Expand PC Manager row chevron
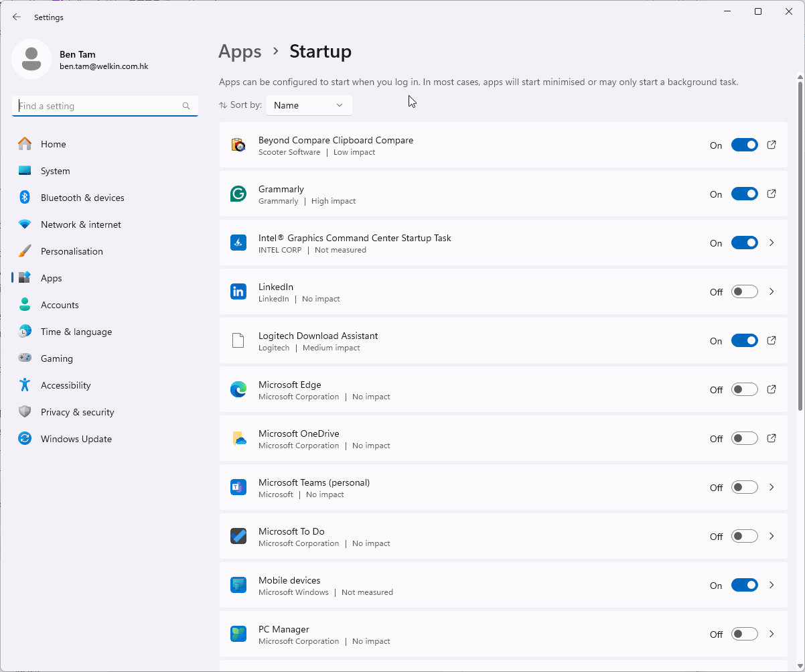This screenshot has width=805, height=672. [x=772, y=634]
